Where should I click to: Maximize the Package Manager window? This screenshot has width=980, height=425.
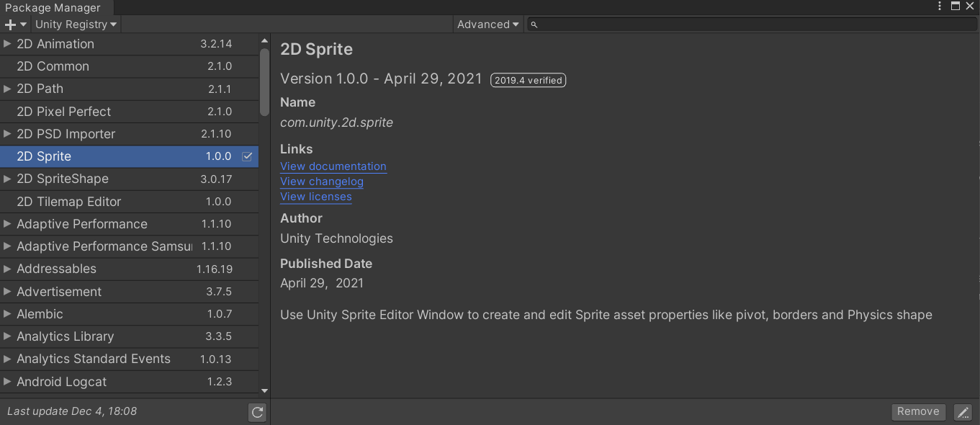point(956,6)
